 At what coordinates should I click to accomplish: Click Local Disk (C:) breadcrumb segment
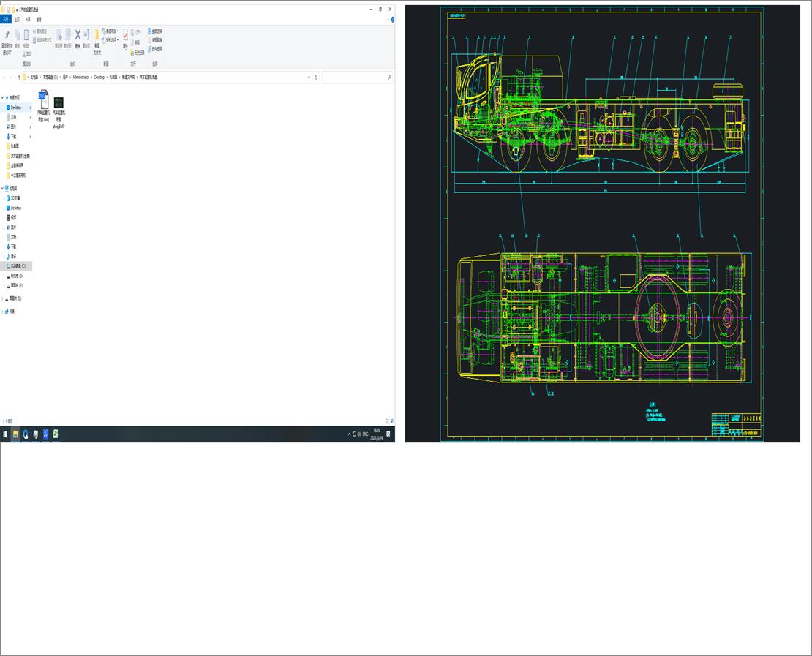point(50,77)
